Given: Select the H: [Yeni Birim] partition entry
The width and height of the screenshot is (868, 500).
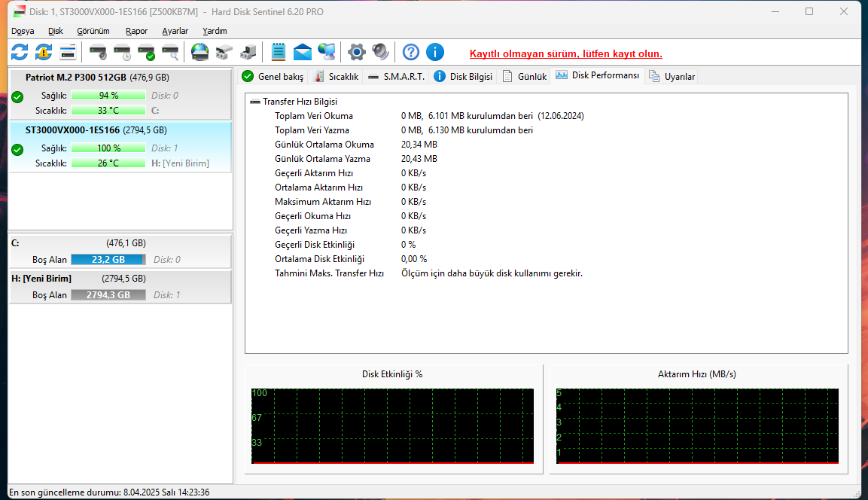Looking at the screenshot, I should click(120, 287).
